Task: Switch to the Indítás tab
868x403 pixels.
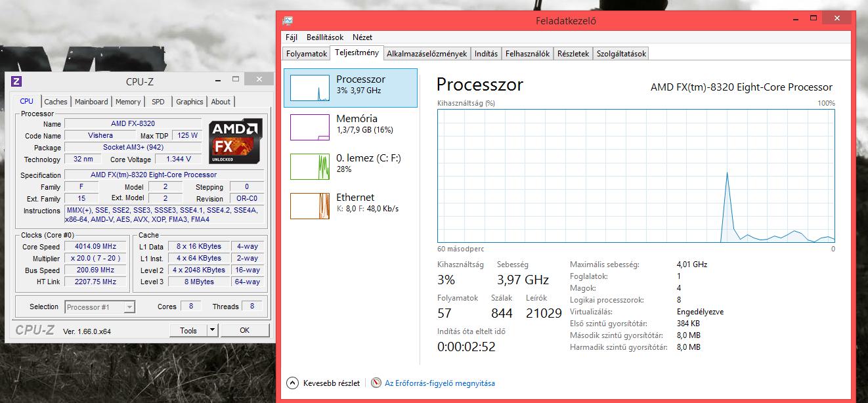Action: pyautogui.click(x=486, y=54)
